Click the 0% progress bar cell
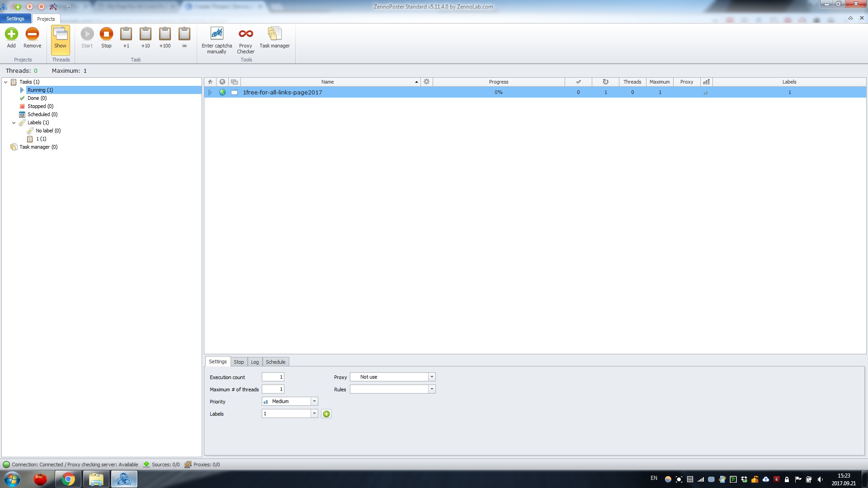The height and width of the screenshot is (488, 868). 499,92
